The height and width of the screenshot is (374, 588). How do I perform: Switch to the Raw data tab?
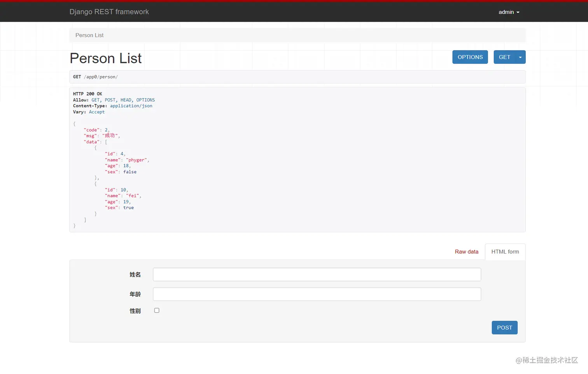click(x=466, y=252)
